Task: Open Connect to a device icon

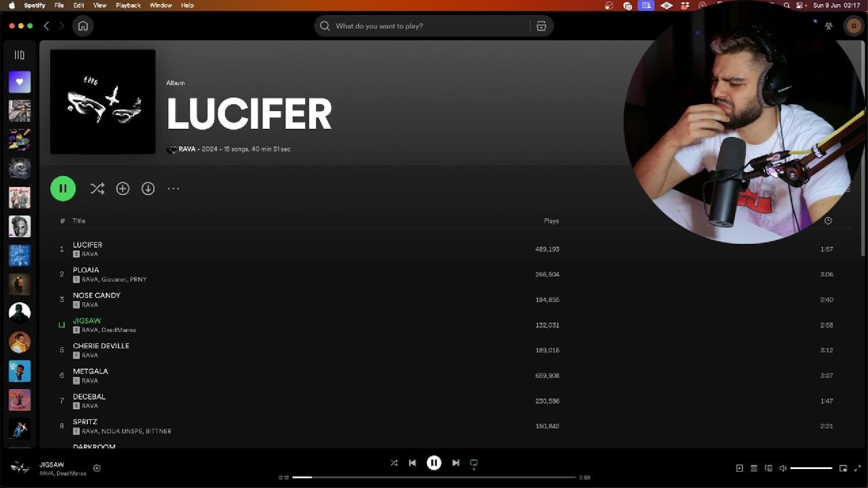Action: tap(768, 468)
